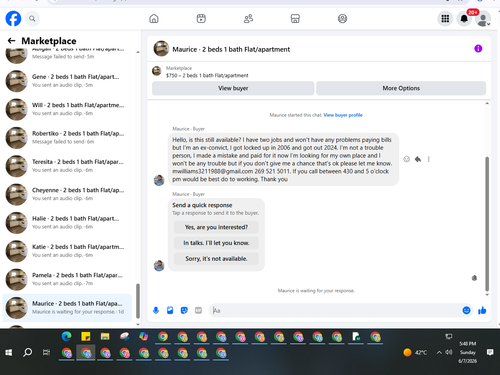Open the taskbar clock showing 5:48 PM

coord(467,352)
